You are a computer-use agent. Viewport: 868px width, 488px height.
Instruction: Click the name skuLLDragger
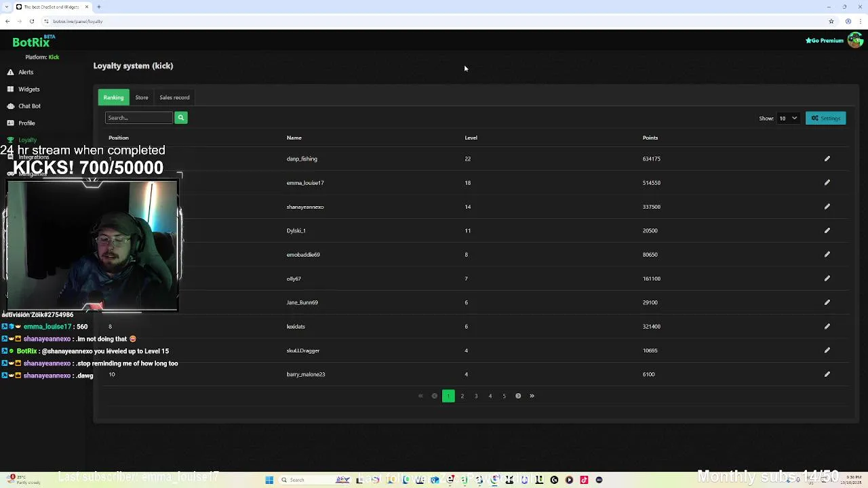tap(303, 350)
